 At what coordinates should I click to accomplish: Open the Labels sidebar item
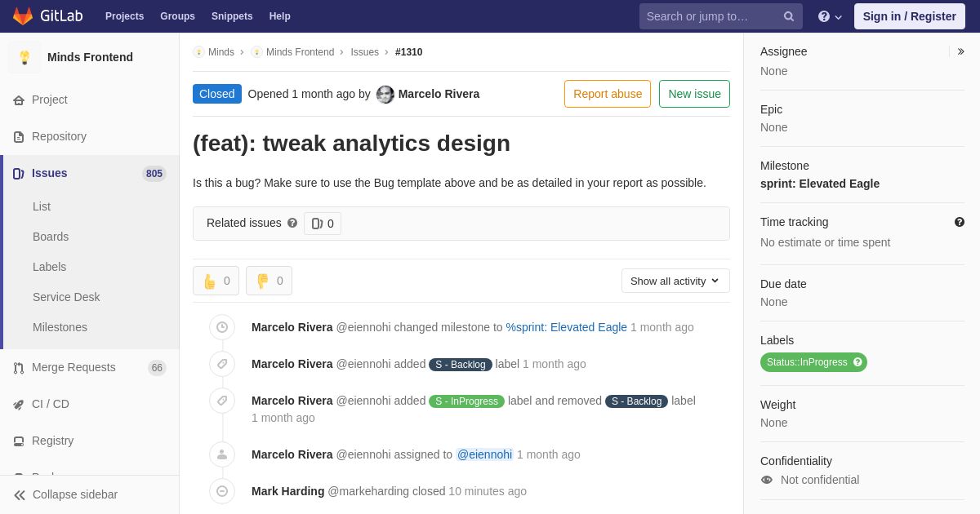[49, 267]
